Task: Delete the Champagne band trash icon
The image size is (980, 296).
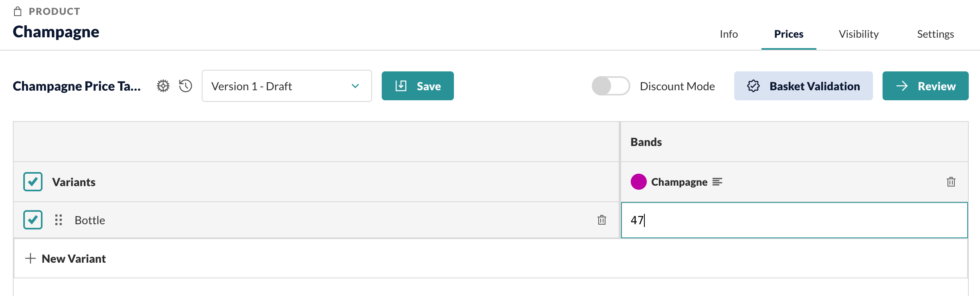Action: (951, 182)
